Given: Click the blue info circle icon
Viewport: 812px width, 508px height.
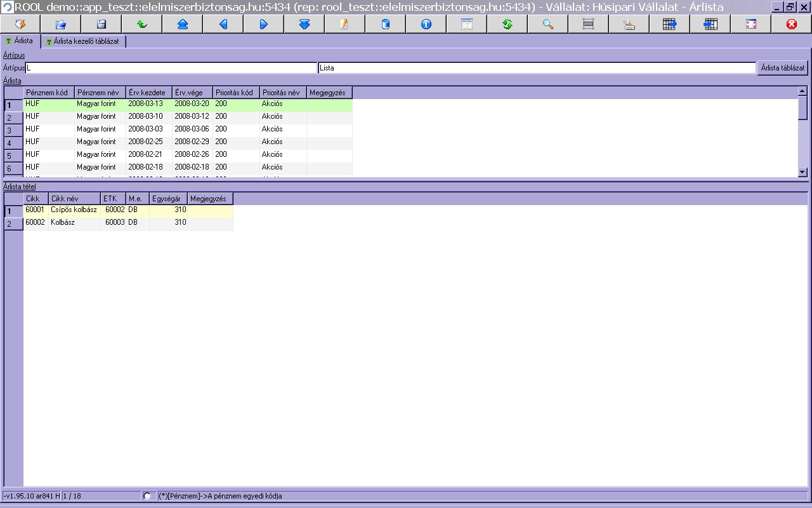Looking at the screenshot, I should click(426, 24).
